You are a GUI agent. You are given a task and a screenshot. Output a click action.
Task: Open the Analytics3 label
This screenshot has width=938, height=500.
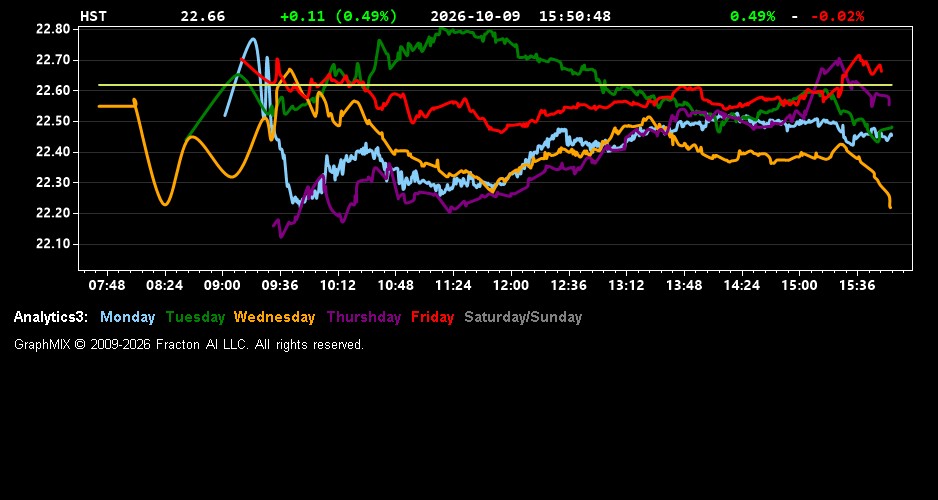51,318
